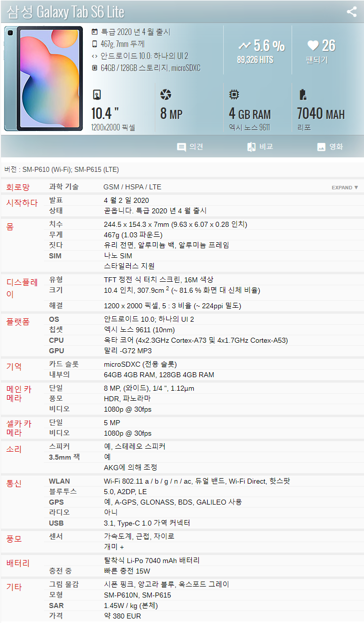Screen dimensions: 364x623
Task: Open the 영화 pictures tab
Action: (330, 147)
